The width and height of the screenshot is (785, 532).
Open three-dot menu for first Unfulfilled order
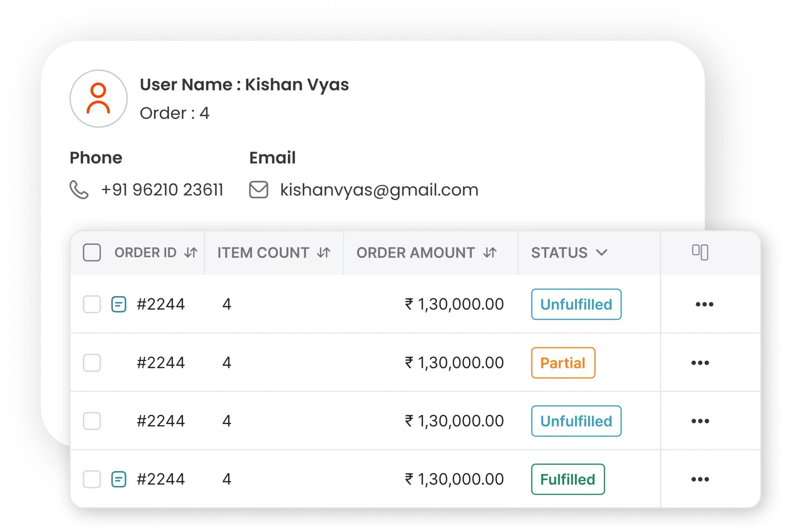(x=704, y=304)
